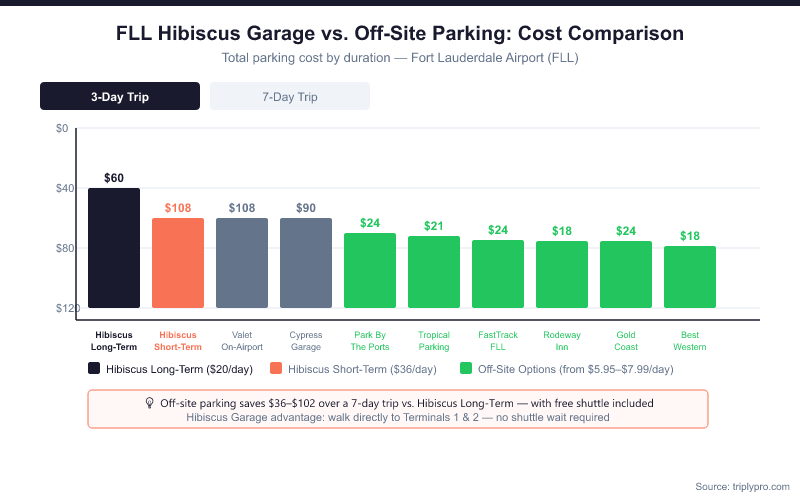Viewport: 800px width, 500px height.
Task: Click the Hibiscus Long-Term dark bar
Action: (x=114, y=248)
